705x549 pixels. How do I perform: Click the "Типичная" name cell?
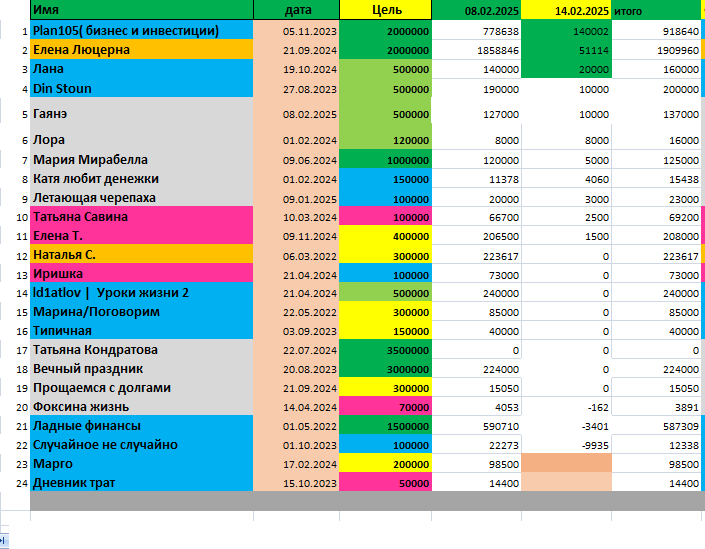(x=142, y=330)
